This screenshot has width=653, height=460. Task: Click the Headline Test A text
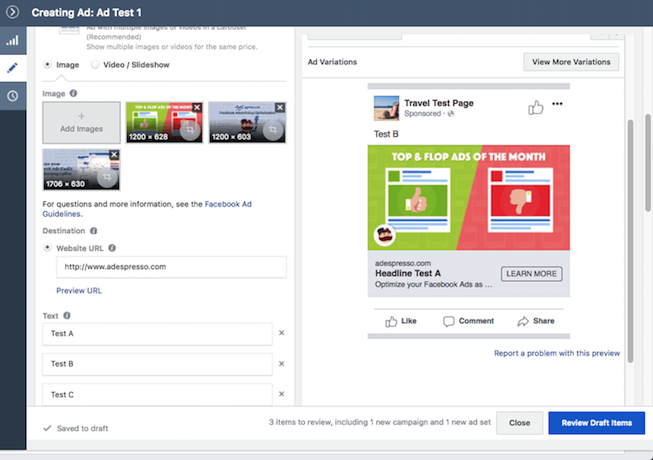(x=408, y=274)
